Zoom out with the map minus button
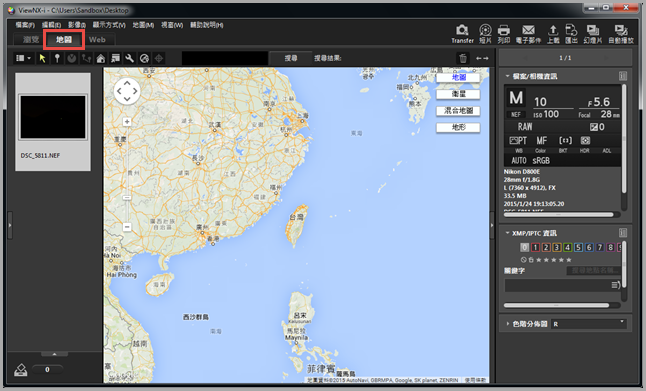Screen dimensions: 646x391 point(127,227)
